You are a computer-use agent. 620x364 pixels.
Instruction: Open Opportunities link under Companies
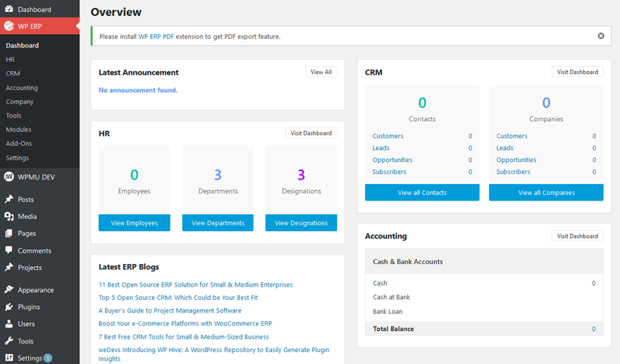(516, 160)
